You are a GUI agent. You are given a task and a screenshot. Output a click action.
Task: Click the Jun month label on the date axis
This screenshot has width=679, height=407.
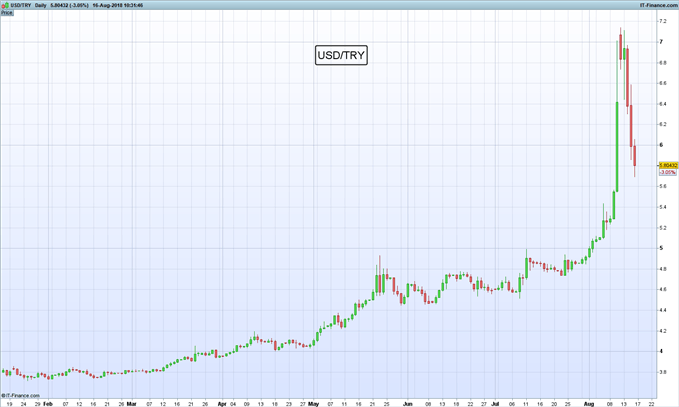407,404
